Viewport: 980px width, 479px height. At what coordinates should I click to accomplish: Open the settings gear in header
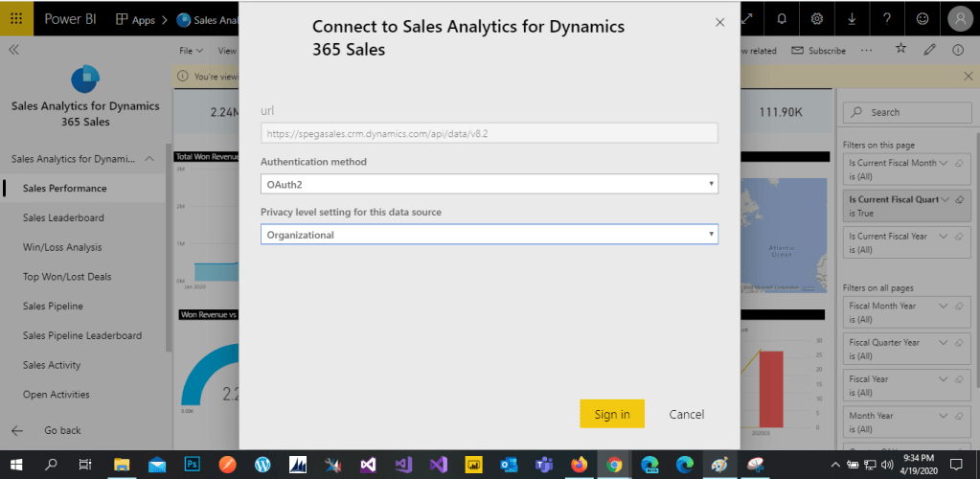(x=816, y=18)
